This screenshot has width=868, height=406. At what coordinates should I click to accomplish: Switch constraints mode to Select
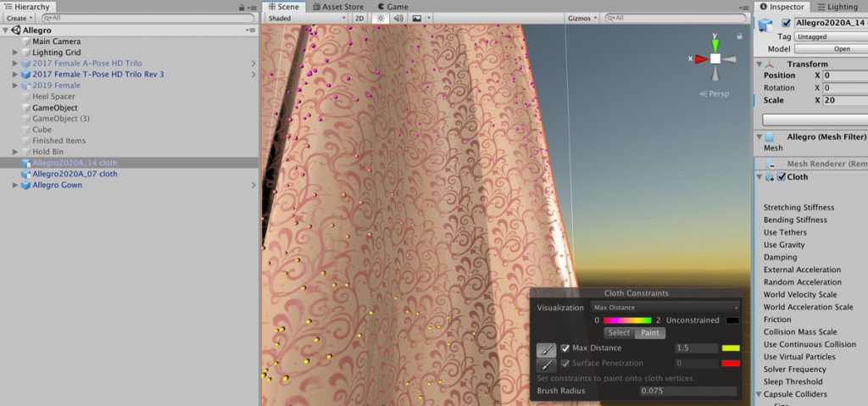click(x=619, y=333)
